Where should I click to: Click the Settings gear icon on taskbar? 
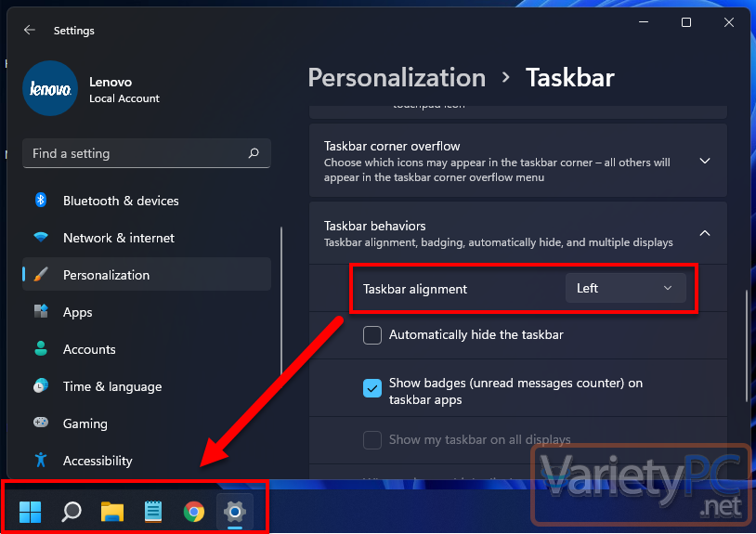(235, 511)
